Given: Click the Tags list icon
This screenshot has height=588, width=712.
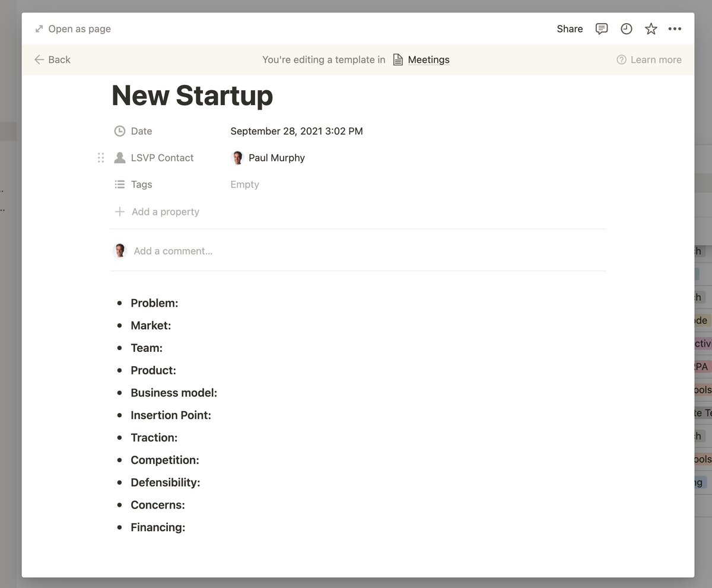Looking at the screenshot, I should point(120,185).
